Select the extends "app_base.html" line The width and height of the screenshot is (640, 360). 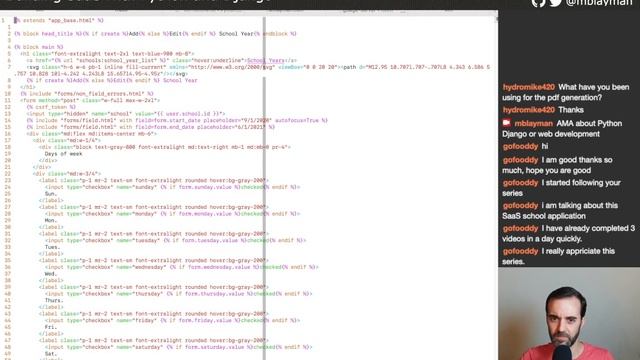tap(59, 20)
